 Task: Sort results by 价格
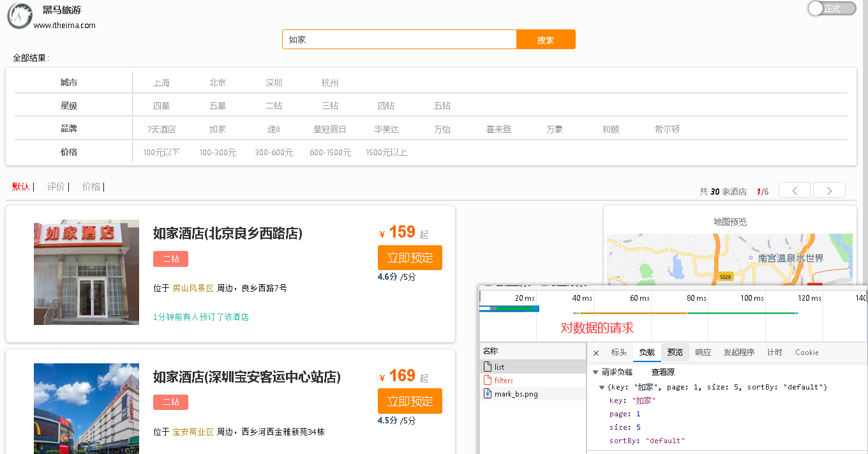pos(91,186)
